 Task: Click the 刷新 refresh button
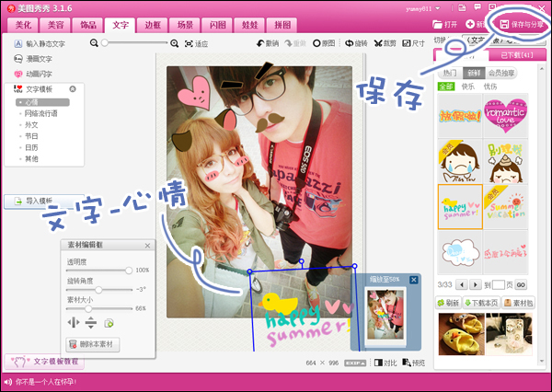pos(448,303)
